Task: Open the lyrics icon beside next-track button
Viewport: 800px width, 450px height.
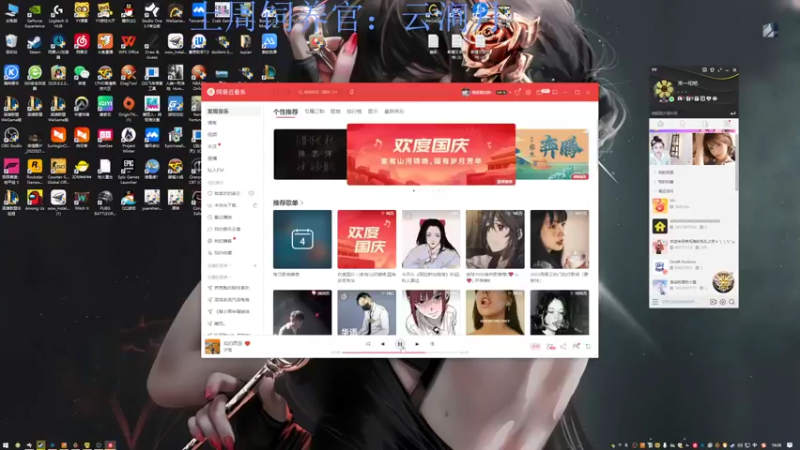Action: [432, 344]
